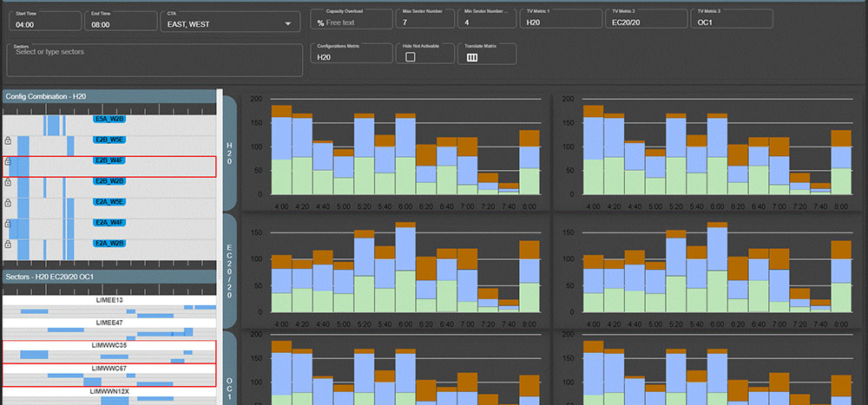
Task: Focus the Capacity Overload free text field
Action: [352, 19]
